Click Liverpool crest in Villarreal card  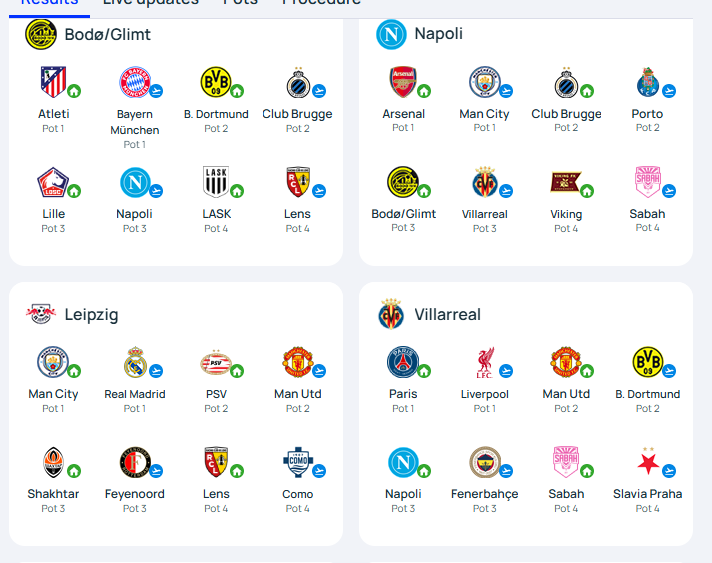click(x=485, y=362)
